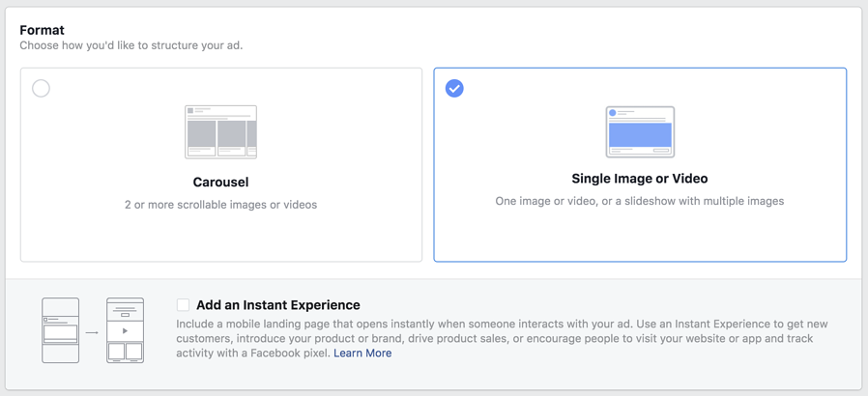Click the Format section heading

(42, 30)
